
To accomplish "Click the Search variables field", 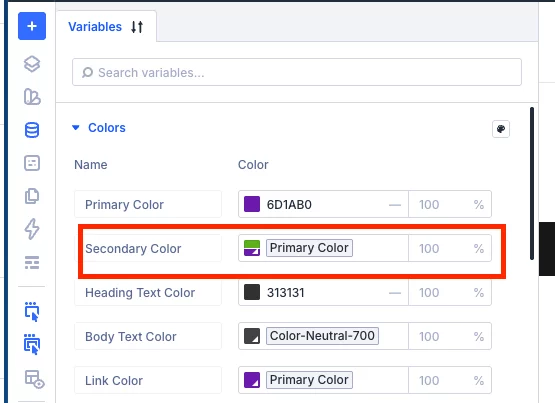I will coord(297,72).
